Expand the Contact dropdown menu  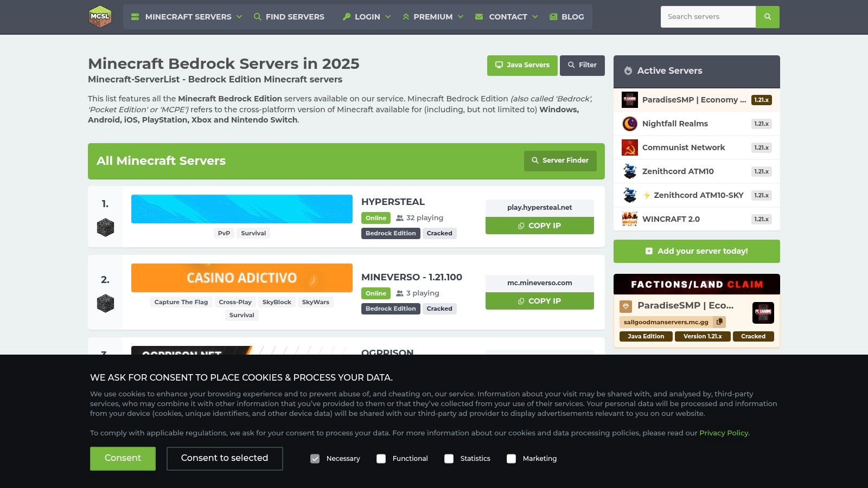tap(507, 17)
